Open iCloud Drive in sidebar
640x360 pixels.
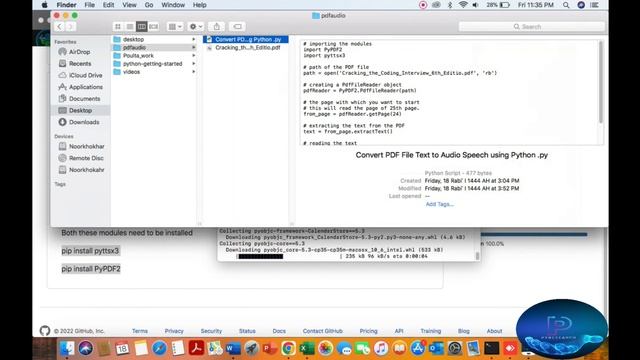(x=85, y=76)
